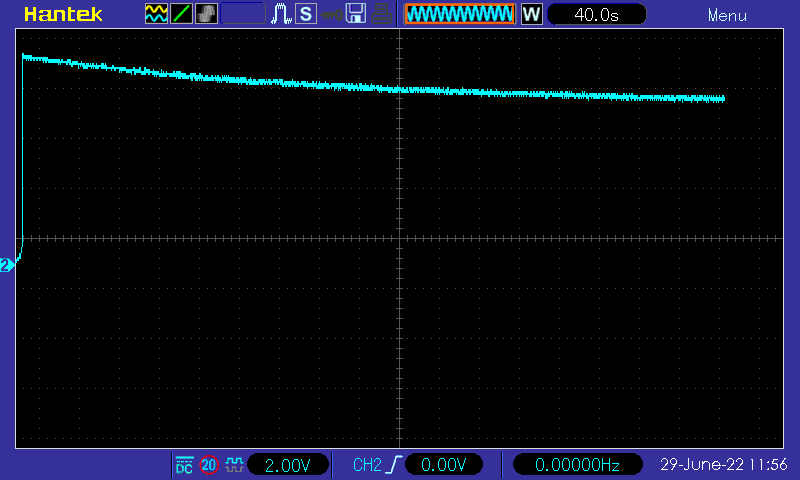Screen dimensions: 800x480
Task: Click the square wave probe icon
Action: tap(234, 465)
